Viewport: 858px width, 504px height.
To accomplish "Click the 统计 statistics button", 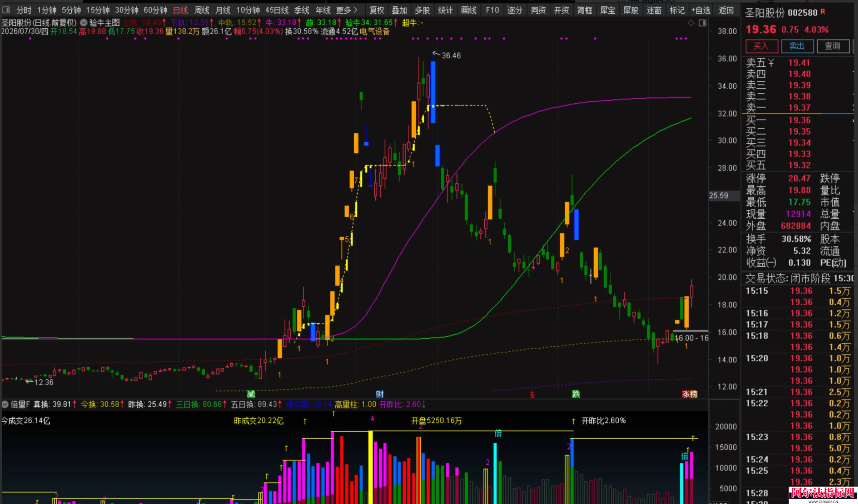I will [x=445, y=10].
